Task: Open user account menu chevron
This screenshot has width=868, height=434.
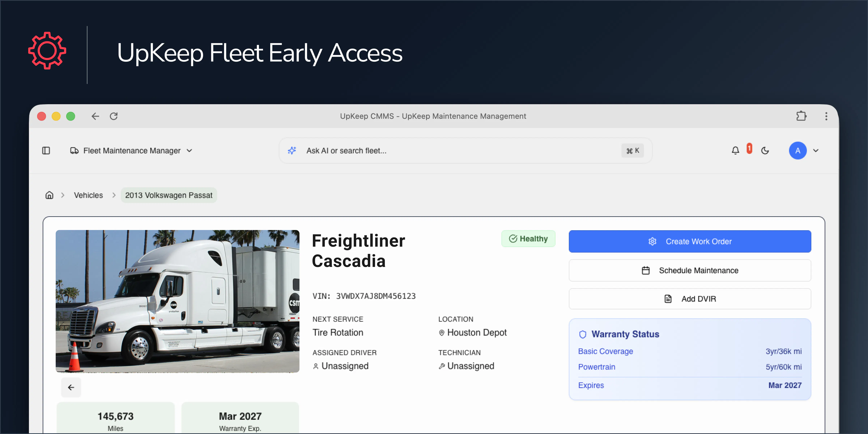Action: click(x=816, y=151)
